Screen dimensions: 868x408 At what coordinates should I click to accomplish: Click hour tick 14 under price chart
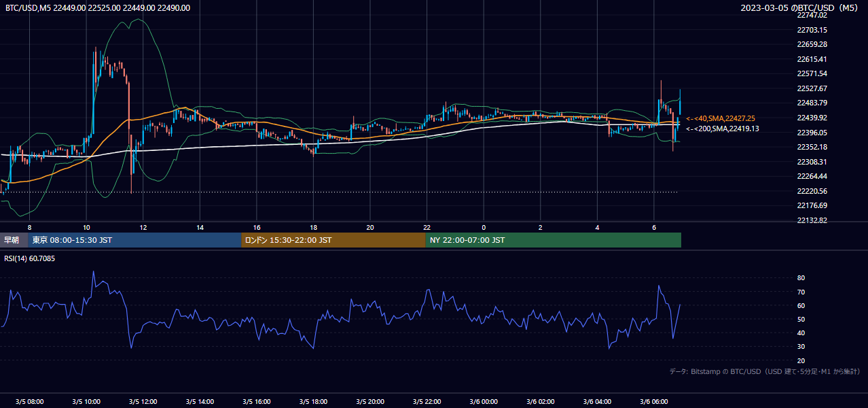pos(200,227)
